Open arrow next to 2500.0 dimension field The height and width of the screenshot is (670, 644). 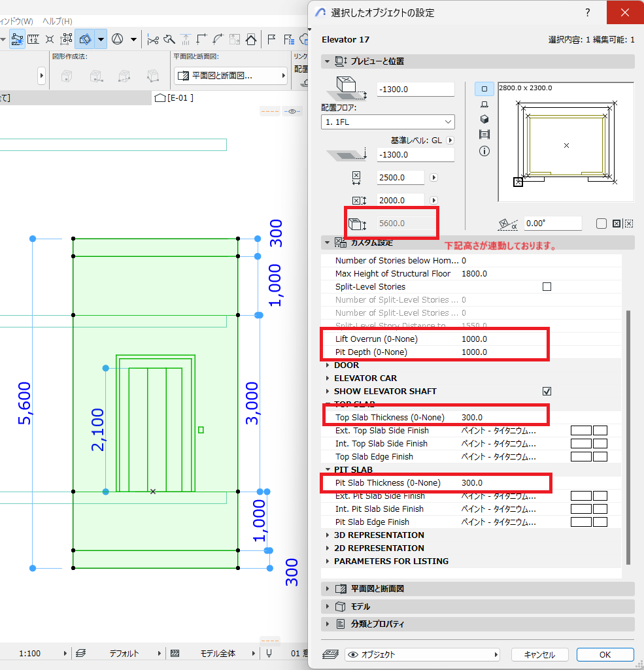click(433, 177)
